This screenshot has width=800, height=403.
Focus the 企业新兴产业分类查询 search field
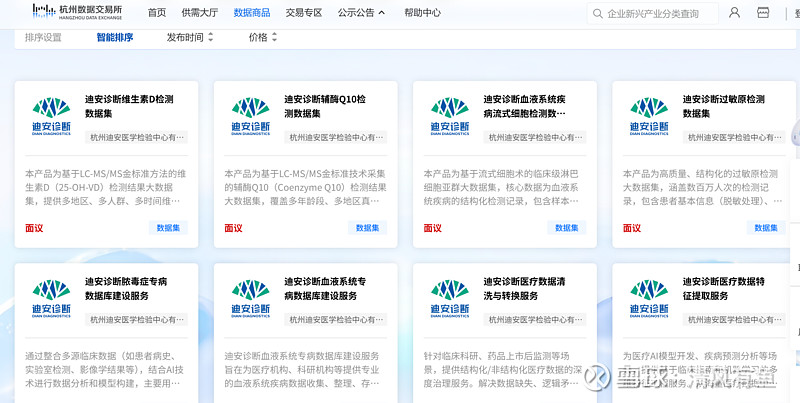coord(653,14)
